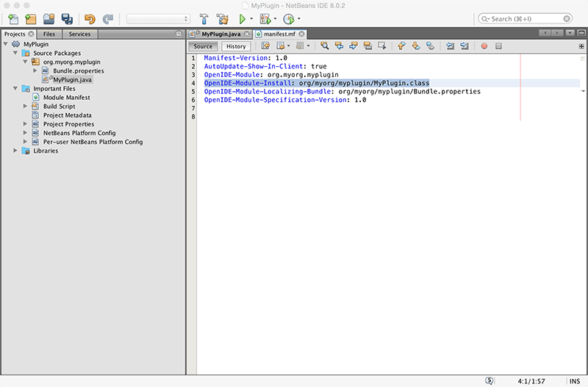Click the notifications icon in status bar
588x387 pixels.
pos(489,381)
